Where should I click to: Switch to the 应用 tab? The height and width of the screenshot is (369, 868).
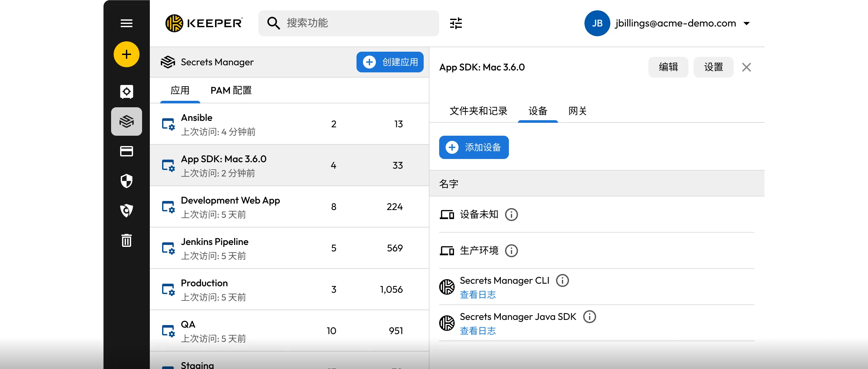point(180,90)
